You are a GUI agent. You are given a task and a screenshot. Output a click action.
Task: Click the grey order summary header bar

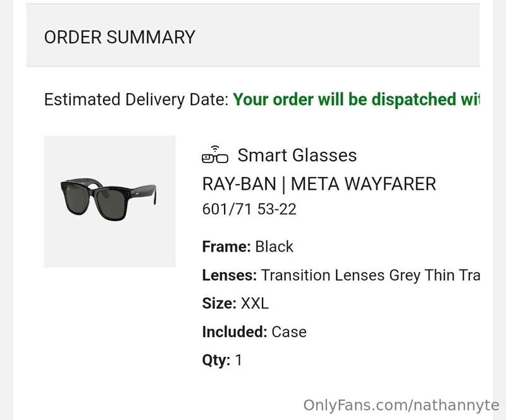tap(252, 35)
